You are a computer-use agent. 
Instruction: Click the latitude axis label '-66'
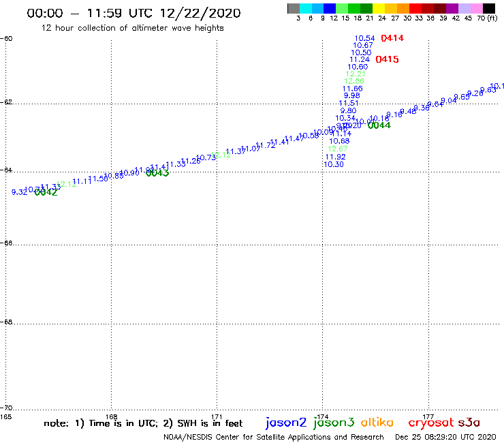tap(6, 243)
